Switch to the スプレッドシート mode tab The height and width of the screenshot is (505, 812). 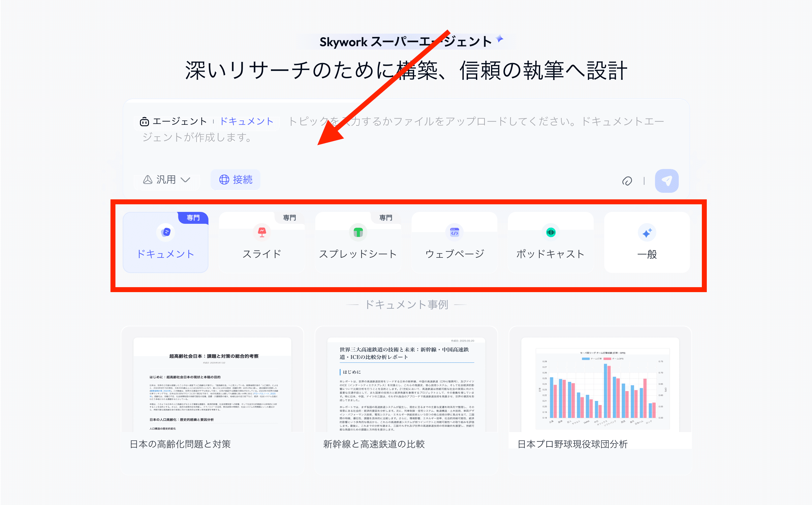click(x=358, y=254)
